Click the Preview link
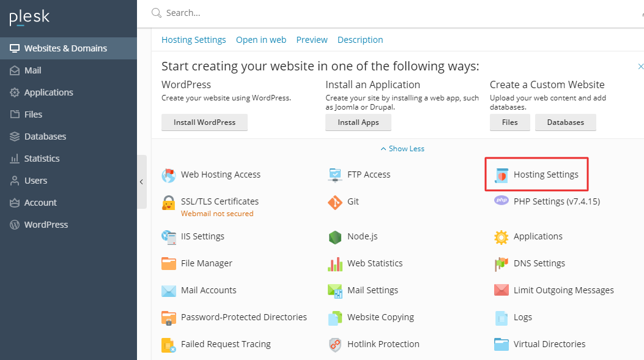 [x=312, y=40]
